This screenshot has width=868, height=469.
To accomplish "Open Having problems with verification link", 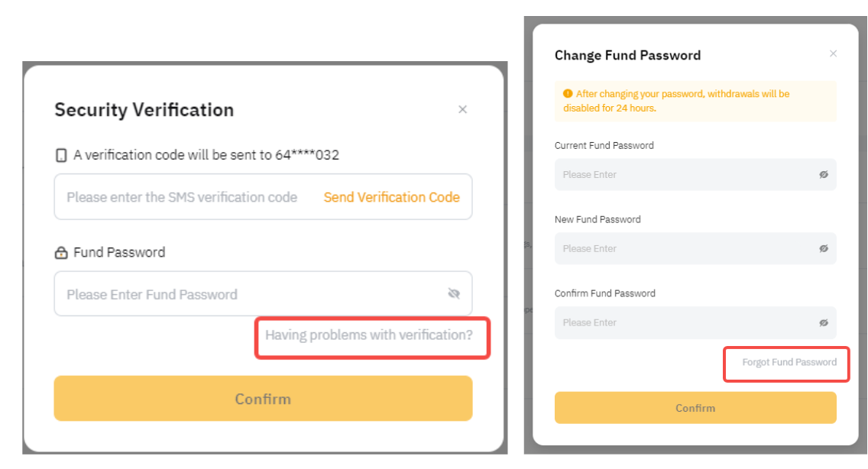I will coord(369,335).
